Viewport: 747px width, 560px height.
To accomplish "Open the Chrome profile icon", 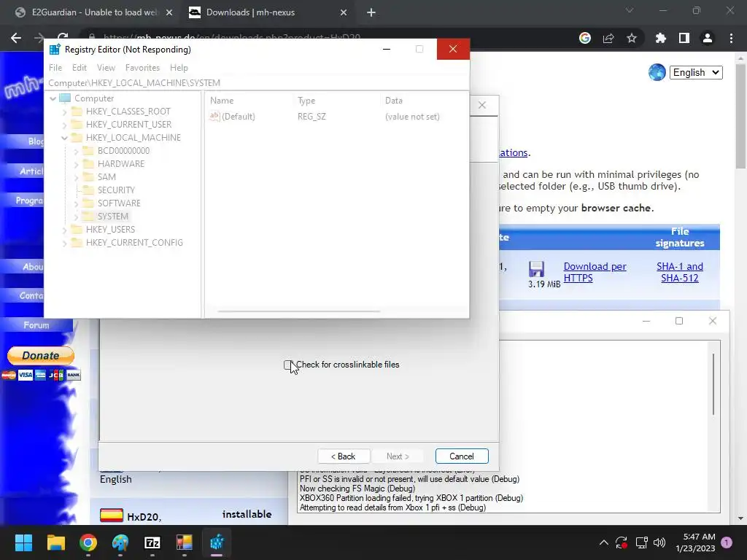I will coord(708,38).
